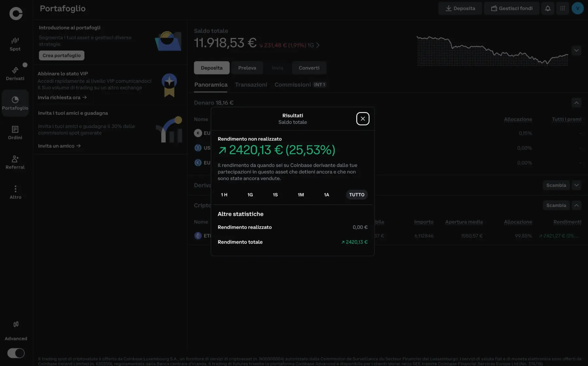Viewport: 588px width, 366px height.
Task: Click the Rendimento realizzato 0,00 € value
Action: (x=360, y=227)
